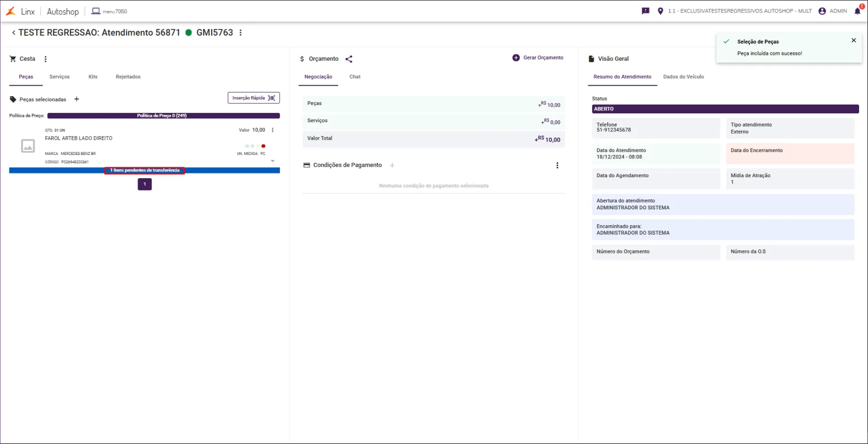Open the Chat tab
Viewport: 868px width, 444px height.
355,77
